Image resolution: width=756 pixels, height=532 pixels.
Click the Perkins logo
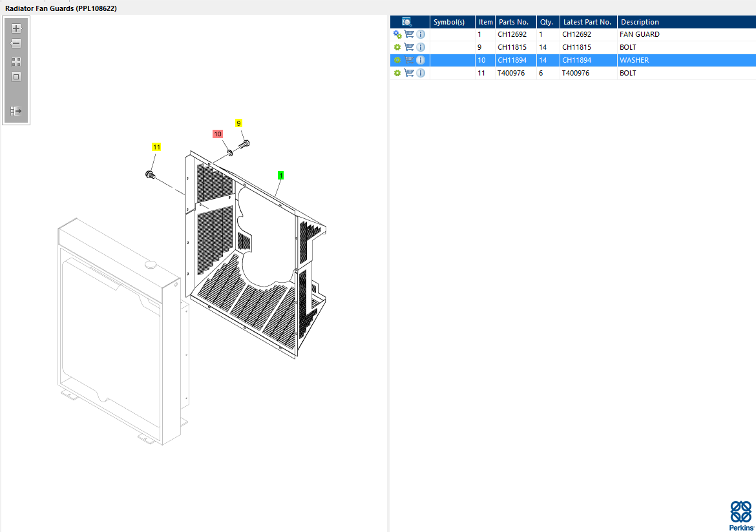click(741, 516)
